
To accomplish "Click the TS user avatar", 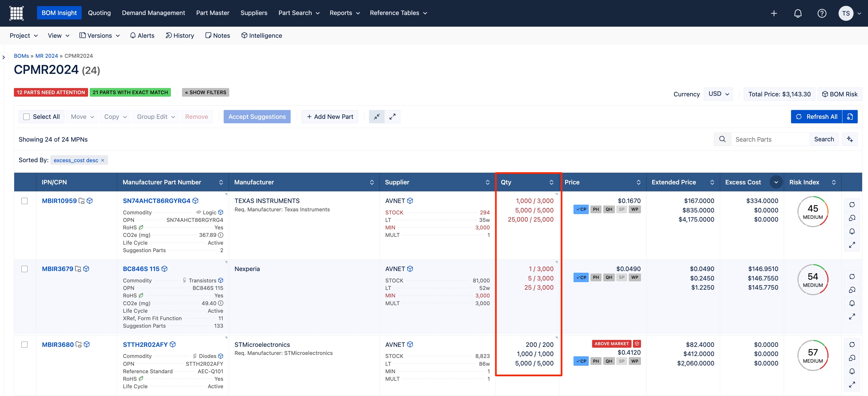I will [x=846, y=13].
